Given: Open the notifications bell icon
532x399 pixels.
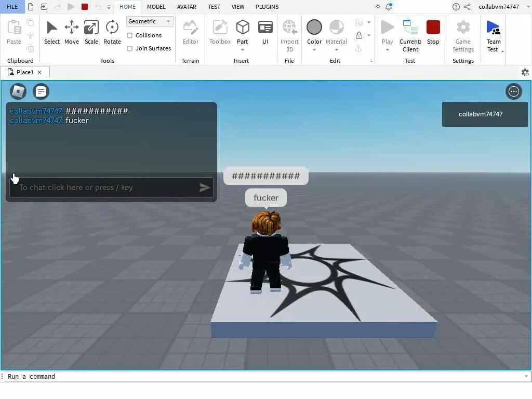Looking at the screenshot, I should (389, 6).
